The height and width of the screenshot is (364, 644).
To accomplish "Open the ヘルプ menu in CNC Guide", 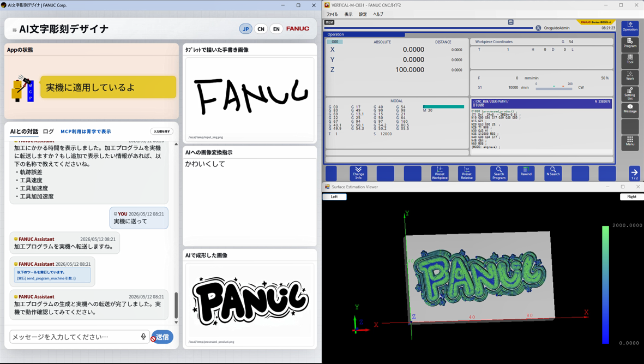I will (x=378, y=14).
